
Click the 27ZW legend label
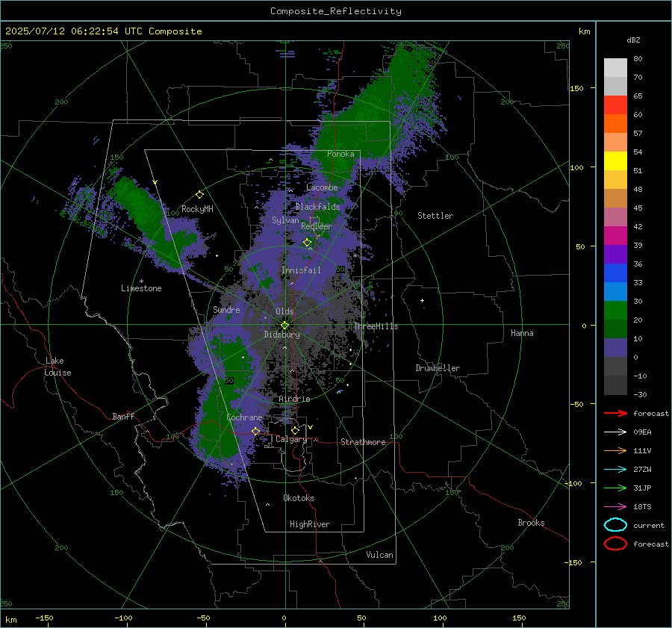click(642, 470)
